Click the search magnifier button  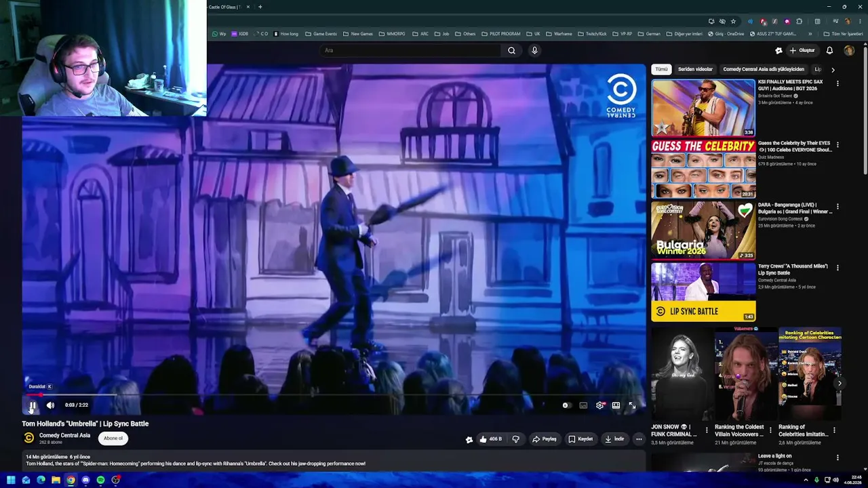512,50
